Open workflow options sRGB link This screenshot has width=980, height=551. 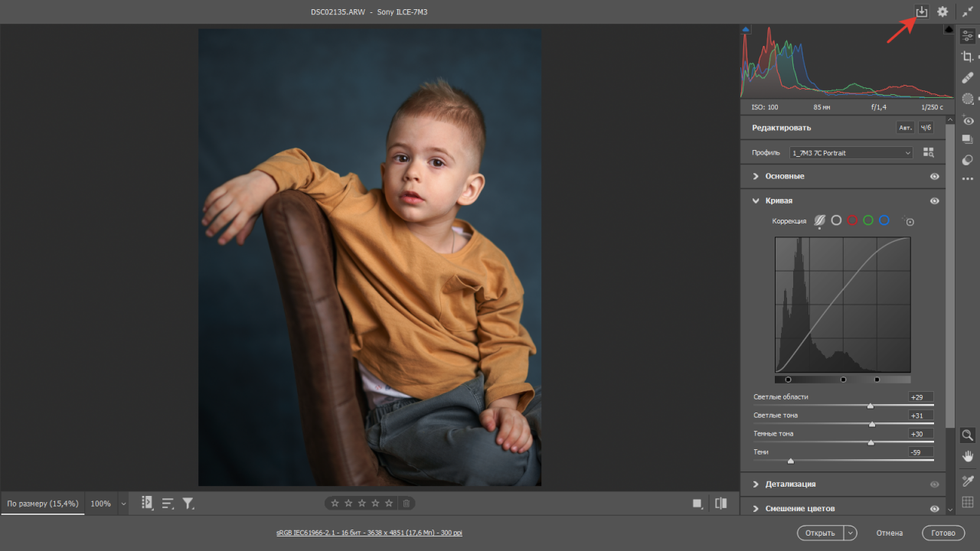(x=369, y=533)
